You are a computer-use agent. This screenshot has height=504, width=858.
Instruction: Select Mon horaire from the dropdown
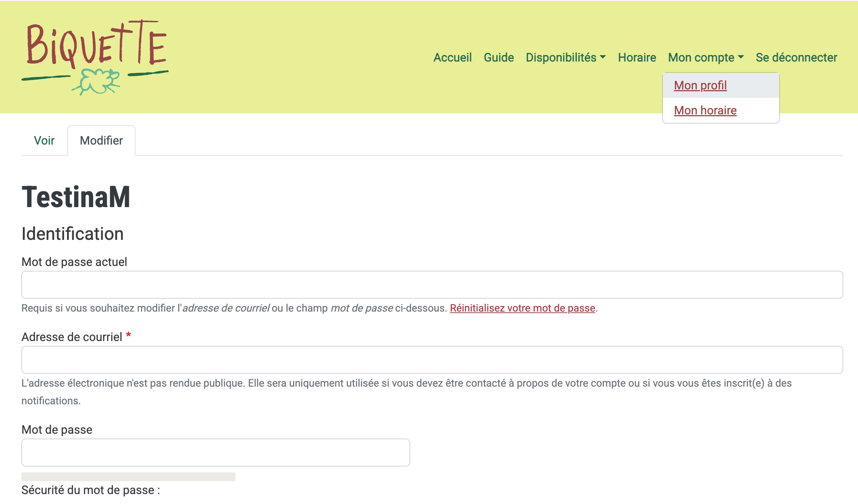coord(705,110)
